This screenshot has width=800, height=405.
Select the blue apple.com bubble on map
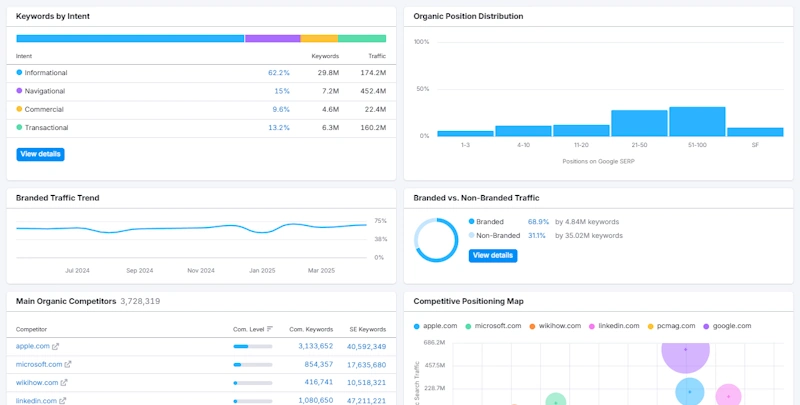[689, 392]
